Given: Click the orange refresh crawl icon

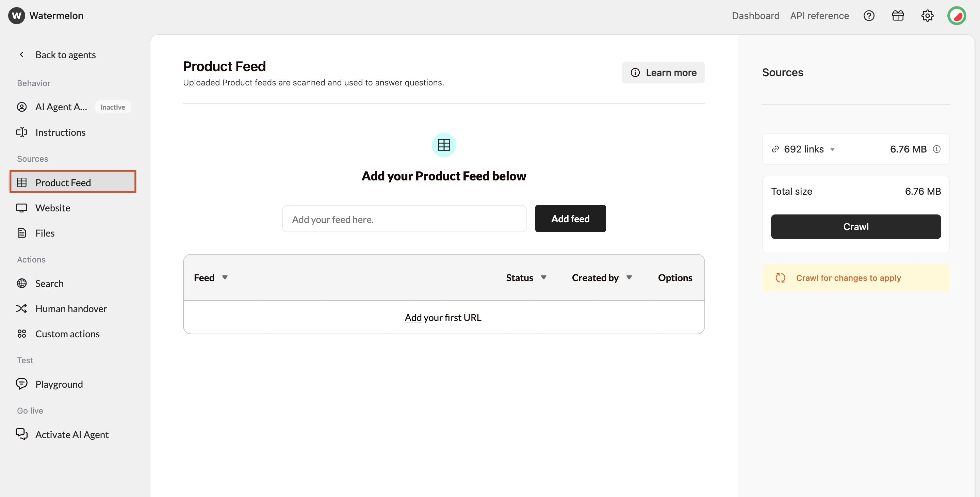Looking at the screenshot, I should click(780, 278).
